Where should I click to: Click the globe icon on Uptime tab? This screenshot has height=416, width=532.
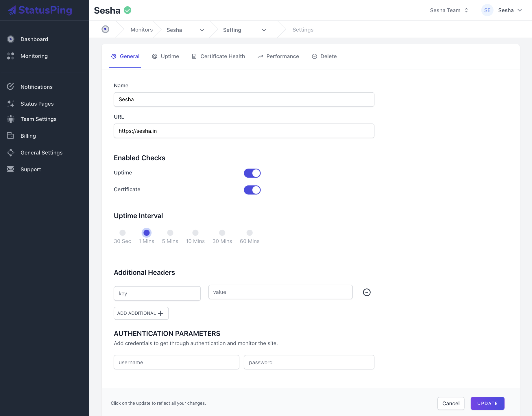155,56
